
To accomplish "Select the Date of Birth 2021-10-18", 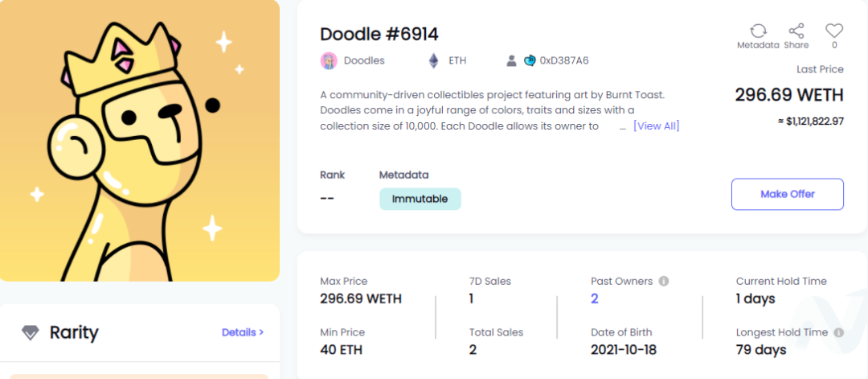I will (x=624, y=350).
